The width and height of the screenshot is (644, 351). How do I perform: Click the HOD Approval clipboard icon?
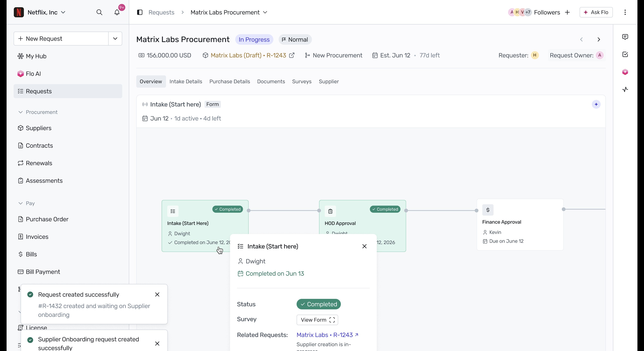(x=330, y=211)
